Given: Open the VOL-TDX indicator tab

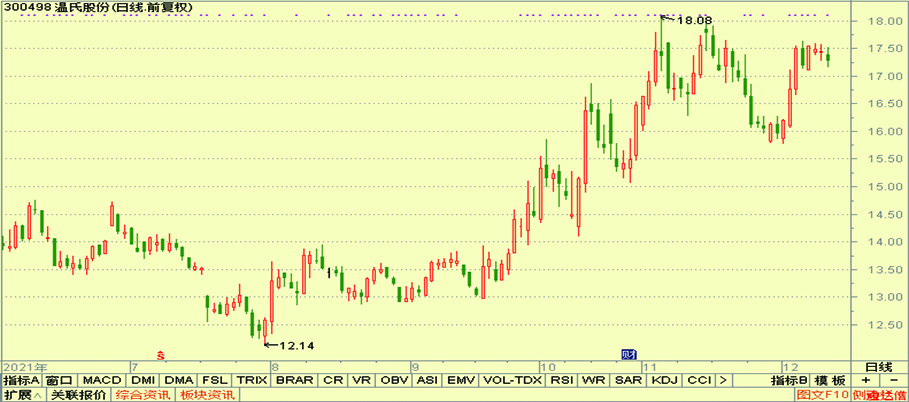Looking at the screenshot, I should click(x=512, y=381).
